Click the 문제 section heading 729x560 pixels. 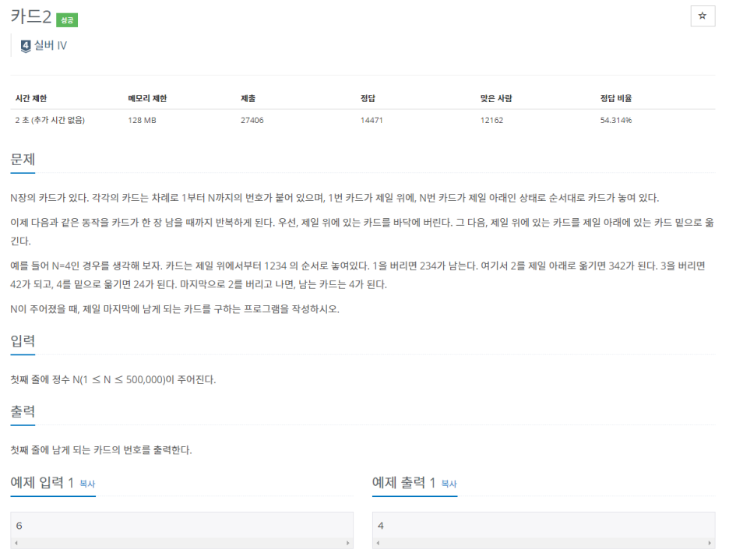click(23, 160)
